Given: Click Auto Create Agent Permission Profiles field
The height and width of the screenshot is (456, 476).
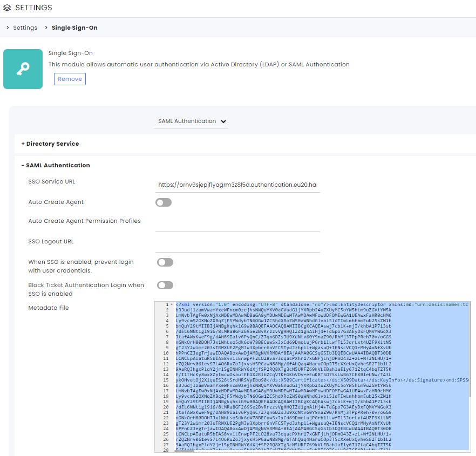Looking at the screenshot, I should click(237, 224).
